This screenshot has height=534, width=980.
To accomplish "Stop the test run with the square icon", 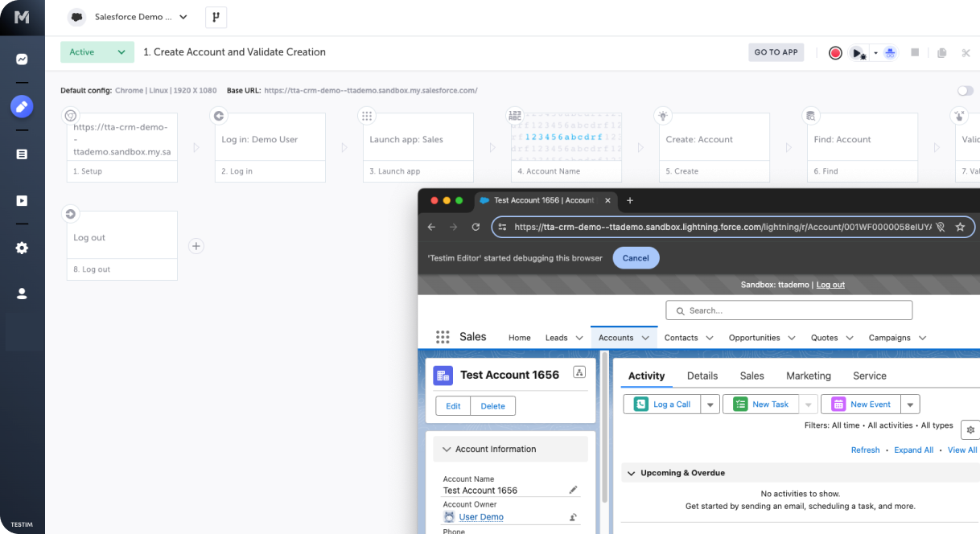I will click(915, 52).
